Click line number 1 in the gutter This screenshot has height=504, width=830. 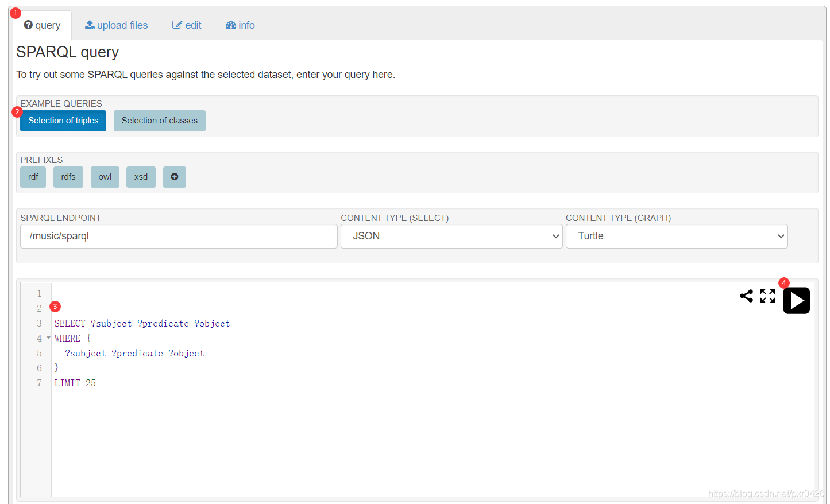point(39,294)
